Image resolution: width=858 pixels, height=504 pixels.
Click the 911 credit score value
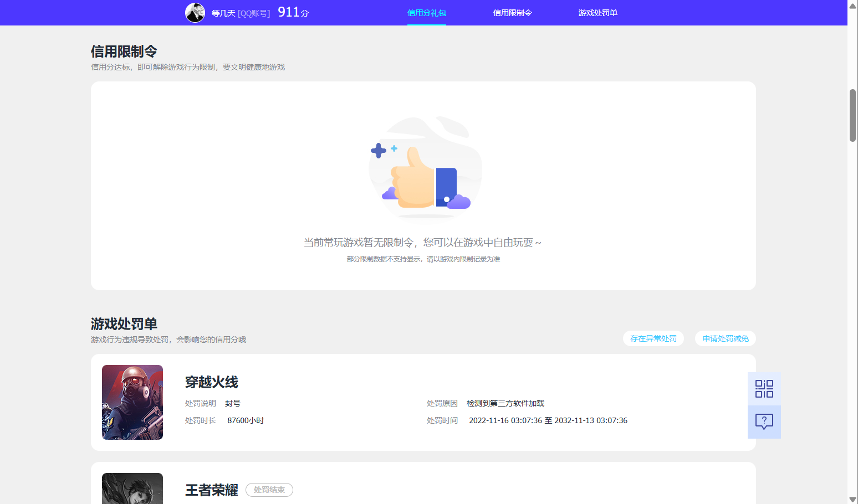coord(289,12)
